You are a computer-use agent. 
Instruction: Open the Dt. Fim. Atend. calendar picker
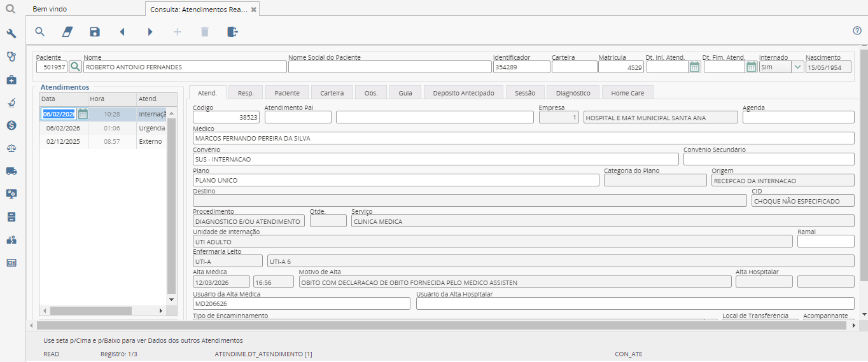pyautogui.click(x=752, y=67)
